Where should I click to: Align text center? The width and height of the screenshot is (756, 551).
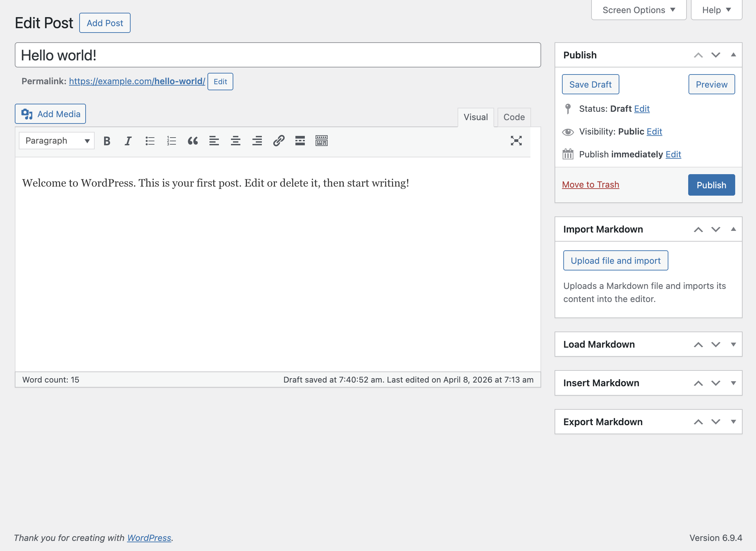(x=236, y=141)
